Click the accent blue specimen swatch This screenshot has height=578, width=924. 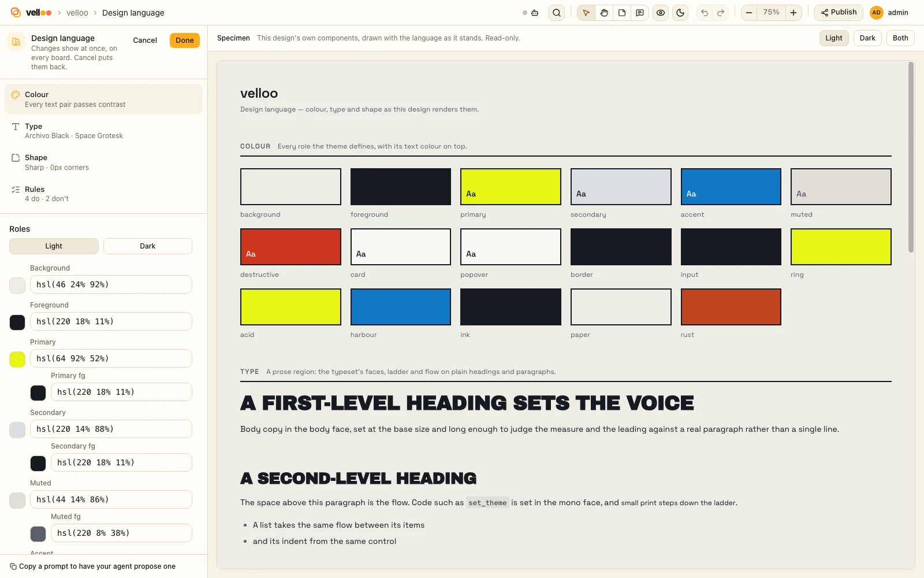(x=731, y=187)
